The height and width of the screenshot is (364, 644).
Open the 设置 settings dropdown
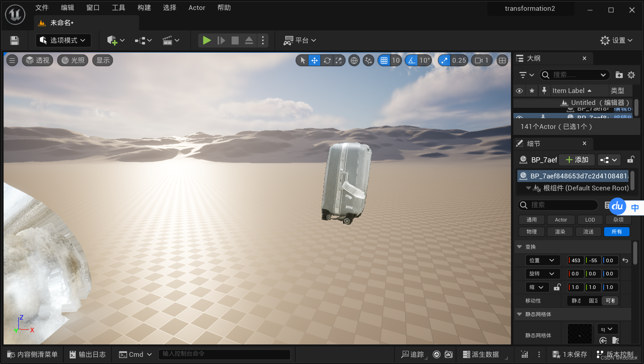(x=616, y=40)
